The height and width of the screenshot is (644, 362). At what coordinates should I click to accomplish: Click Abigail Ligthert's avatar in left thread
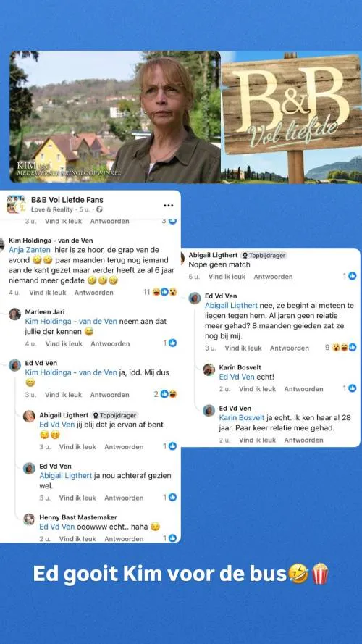(x=29, y=416)
